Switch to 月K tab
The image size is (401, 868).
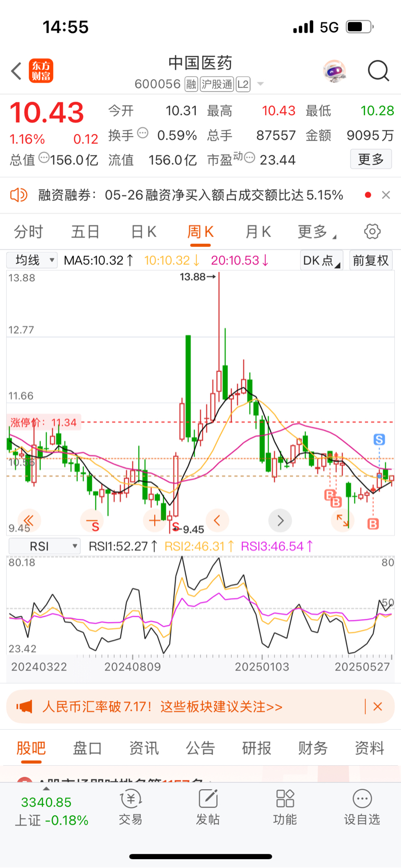tap(258, 231)
